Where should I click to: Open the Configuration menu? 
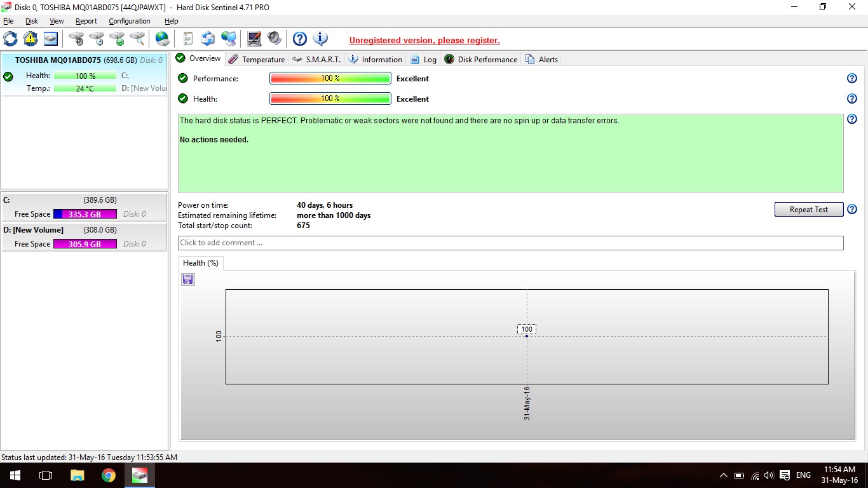point(129,21)
